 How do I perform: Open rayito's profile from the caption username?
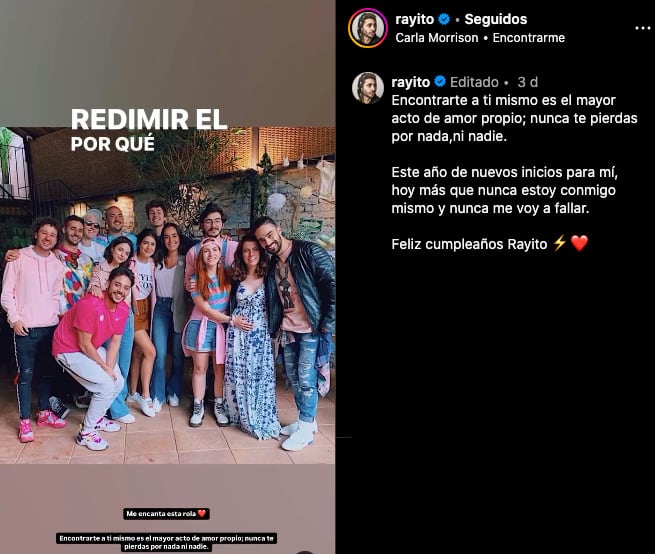click(x=411, y=82)
